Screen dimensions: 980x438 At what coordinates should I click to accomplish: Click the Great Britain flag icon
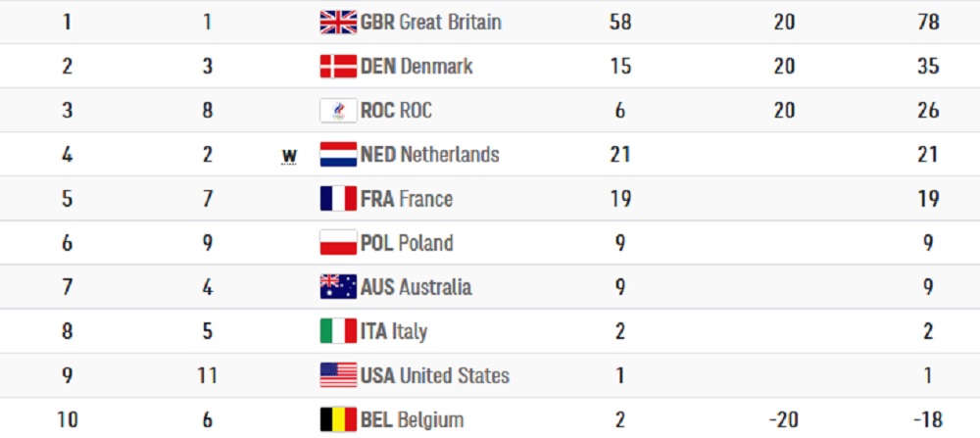pyautogui.click(x=338, y=23)
